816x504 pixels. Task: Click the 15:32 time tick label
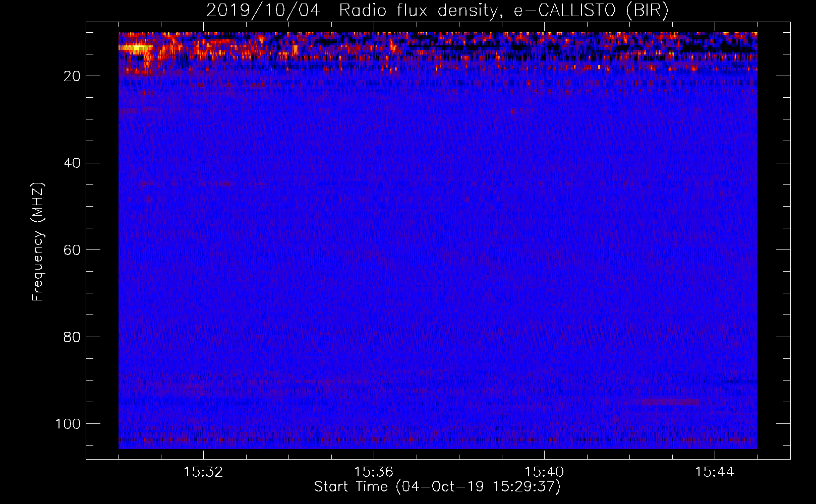[x=203, y=472]
